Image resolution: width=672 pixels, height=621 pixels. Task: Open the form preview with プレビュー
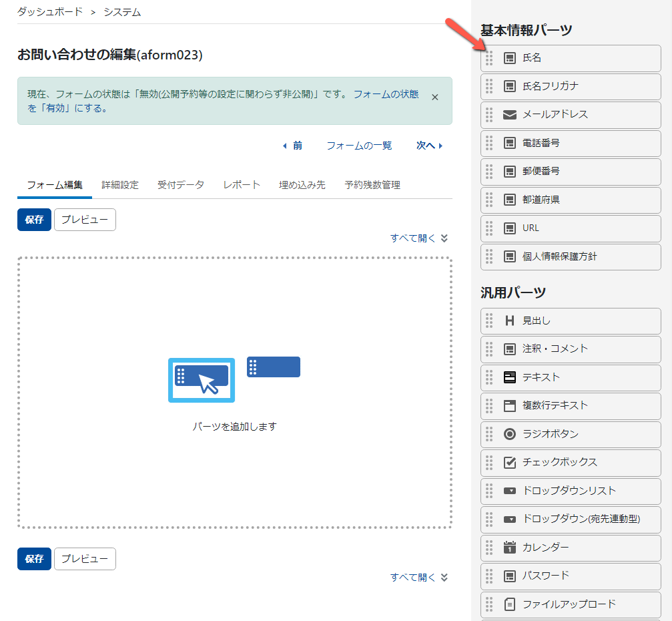pyautogui.click(x=84, y=219)
